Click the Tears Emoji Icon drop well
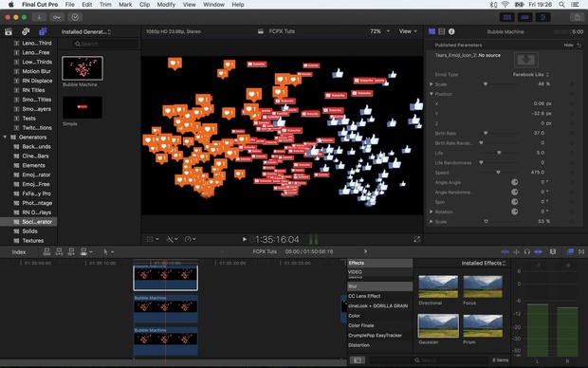This screenshot has height=368, width=588. tap(526, 59)
